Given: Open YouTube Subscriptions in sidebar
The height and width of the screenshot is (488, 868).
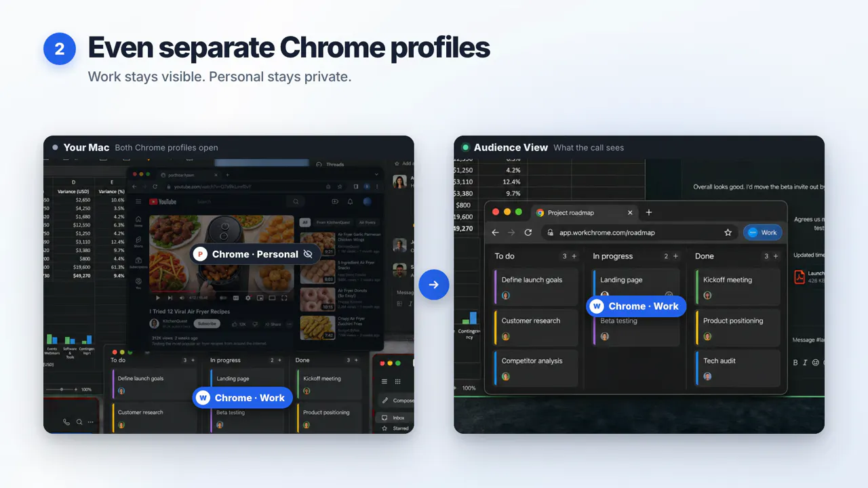Looking at the screenshot, I should pos(138,263).
